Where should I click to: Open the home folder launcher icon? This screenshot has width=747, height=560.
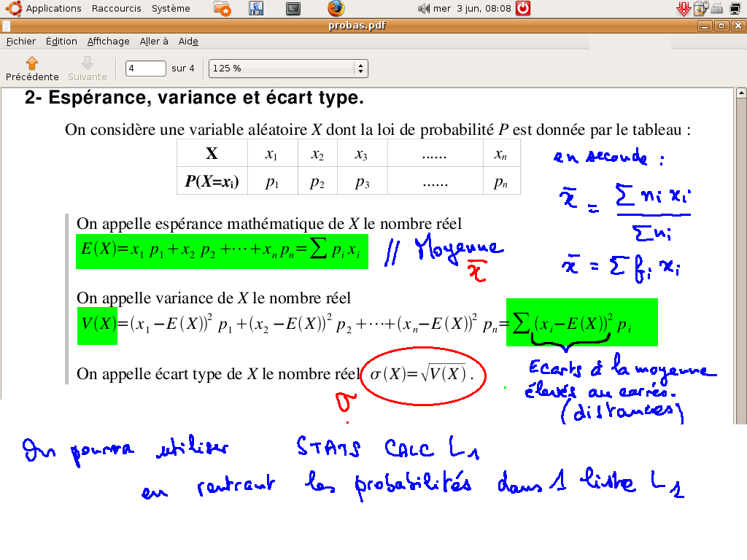coord(223,8)
